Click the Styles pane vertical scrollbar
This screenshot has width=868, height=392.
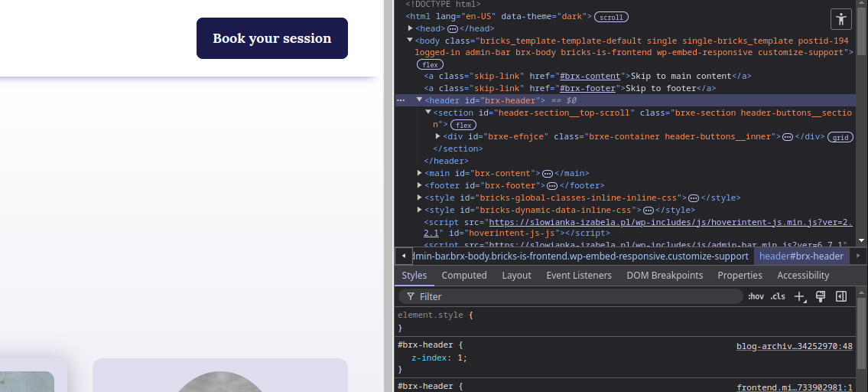pyautogui.click(x=861, y=333)
